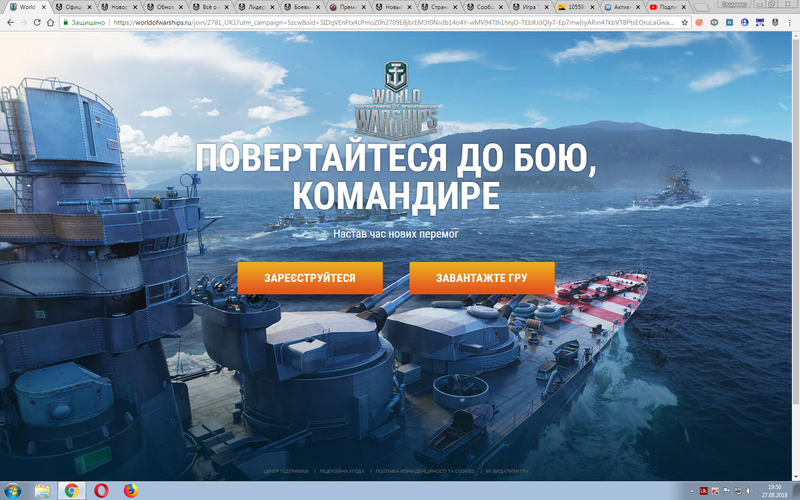
Task: Click the red-orange round extension icon
Action: (699, 22)
